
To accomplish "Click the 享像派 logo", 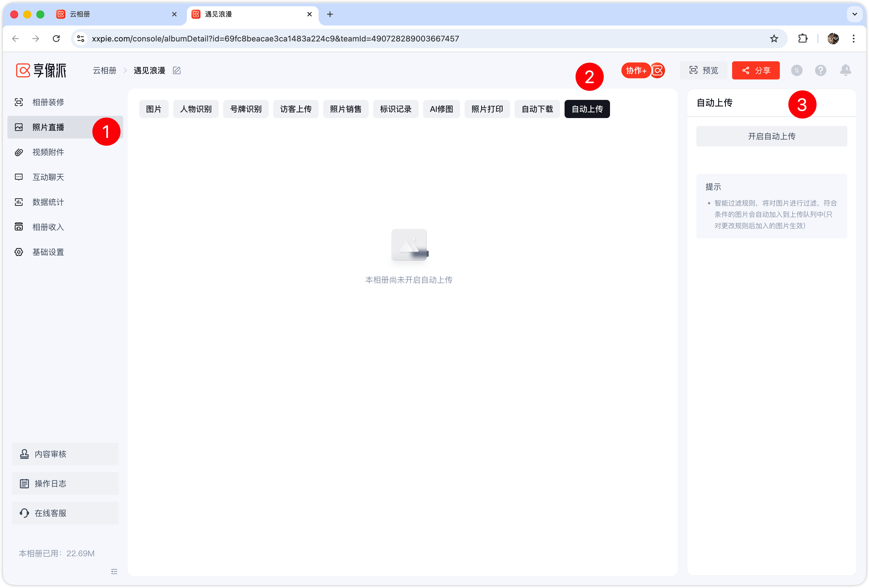I will coord(41,70).
